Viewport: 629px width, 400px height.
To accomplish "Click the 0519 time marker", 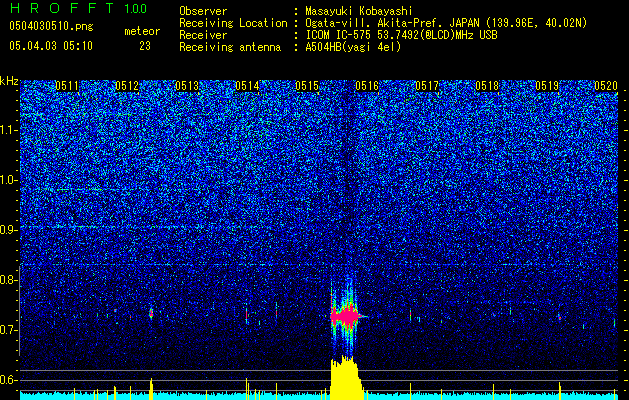I will (x=547, y=86).
